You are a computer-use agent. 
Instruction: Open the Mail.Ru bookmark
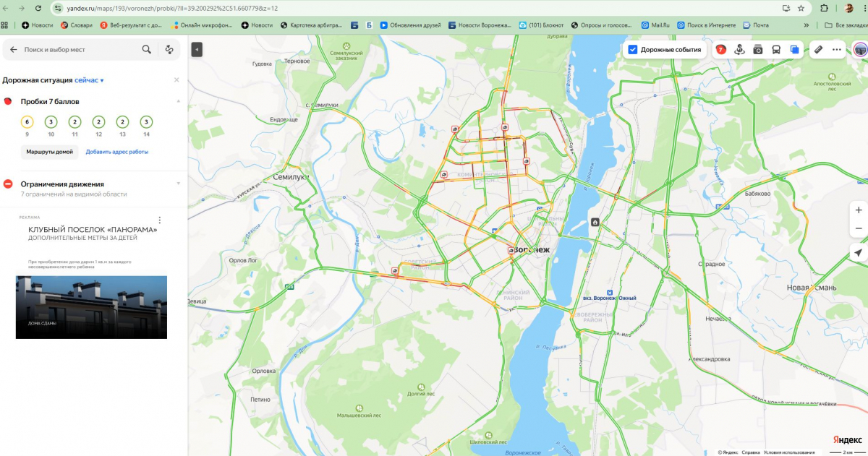click(x=655, y=25)
